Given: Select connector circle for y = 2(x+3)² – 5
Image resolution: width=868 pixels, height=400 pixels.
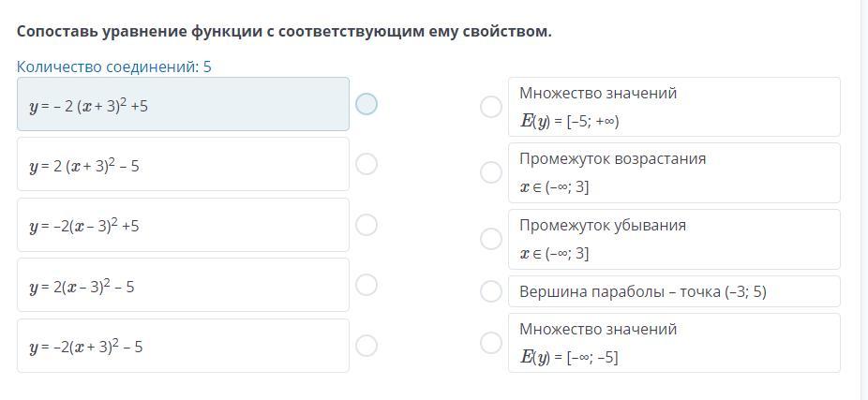Looking at the screenshot, I should click(x=367, y=164).
